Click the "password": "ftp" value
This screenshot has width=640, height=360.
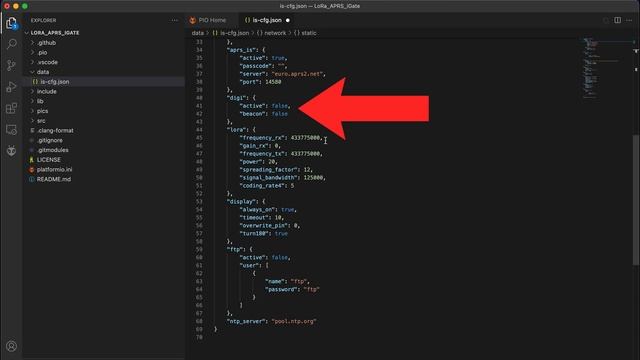click(311, 289)
